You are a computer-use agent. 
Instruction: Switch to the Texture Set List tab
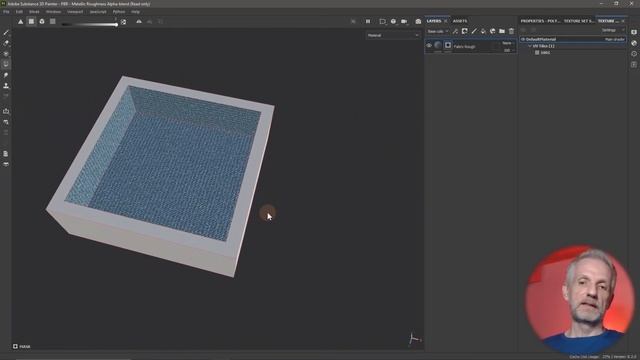pyautogui.click(x=608, y=21)
